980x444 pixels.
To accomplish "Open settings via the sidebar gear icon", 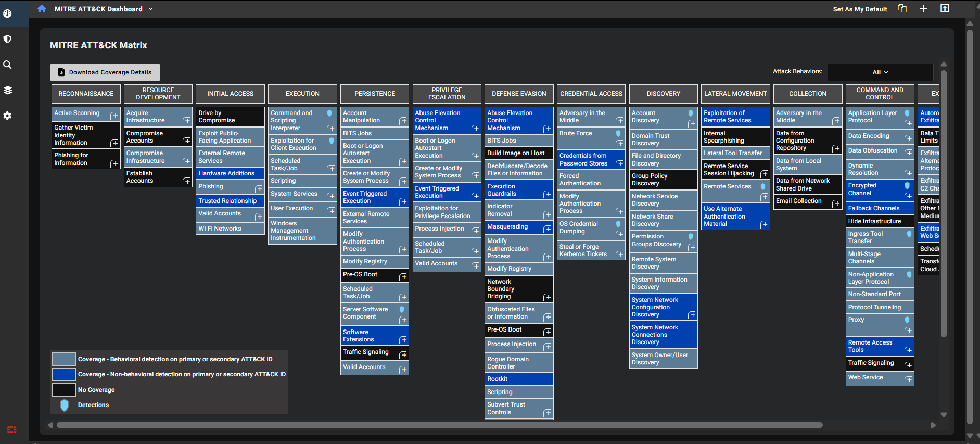I will point(7,116).
